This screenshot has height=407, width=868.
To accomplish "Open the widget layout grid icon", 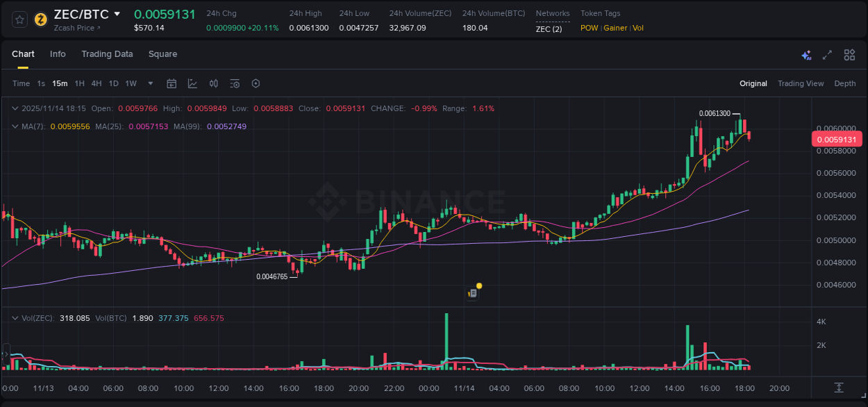I will pos(849,54).
